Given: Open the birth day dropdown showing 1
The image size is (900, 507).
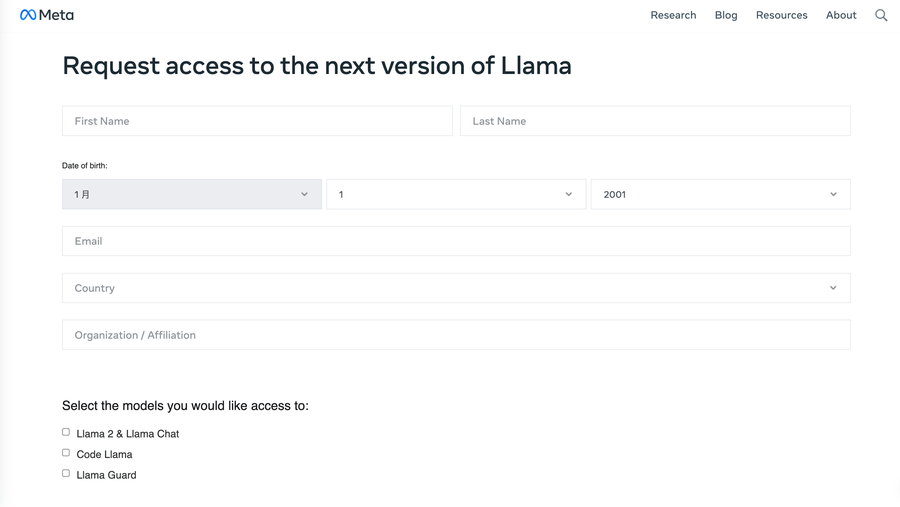Looking at the screenshot, I should (x=455, y=194).
